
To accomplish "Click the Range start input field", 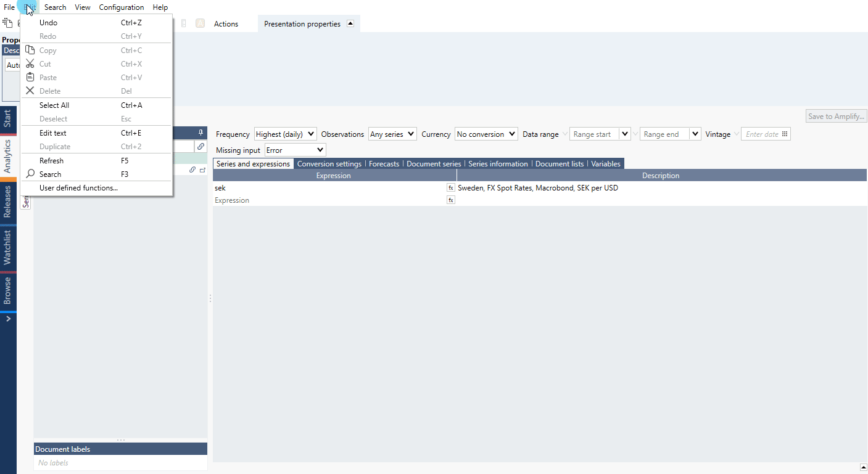I will (594, 134).
